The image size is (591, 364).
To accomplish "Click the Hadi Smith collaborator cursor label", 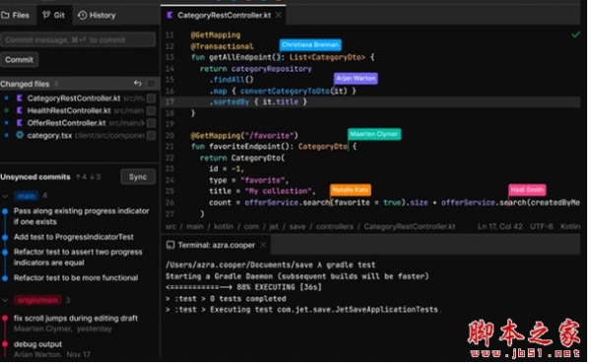I will 527,190.
